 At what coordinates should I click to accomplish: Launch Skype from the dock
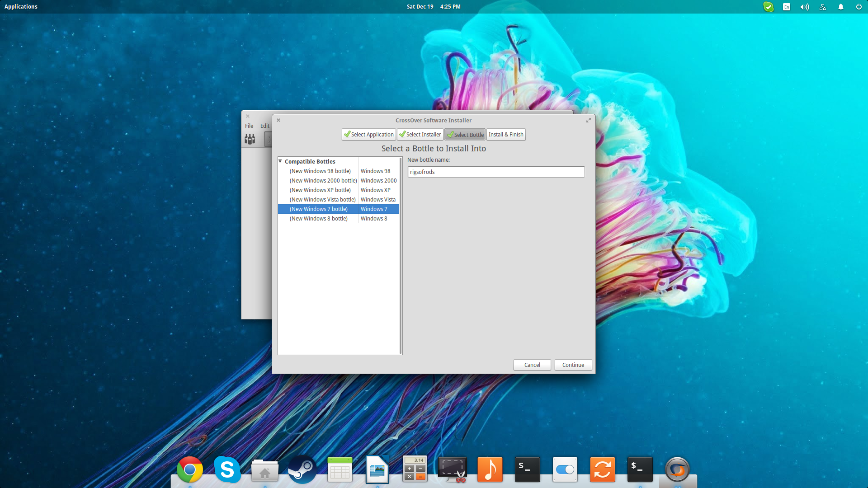point(227,470)
